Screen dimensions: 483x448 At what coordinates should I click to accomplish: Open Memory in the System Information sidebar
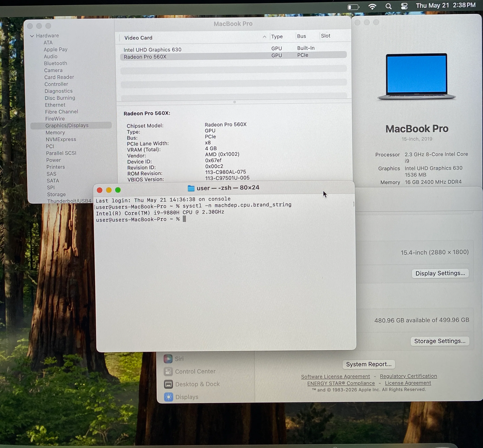point(55,133)
